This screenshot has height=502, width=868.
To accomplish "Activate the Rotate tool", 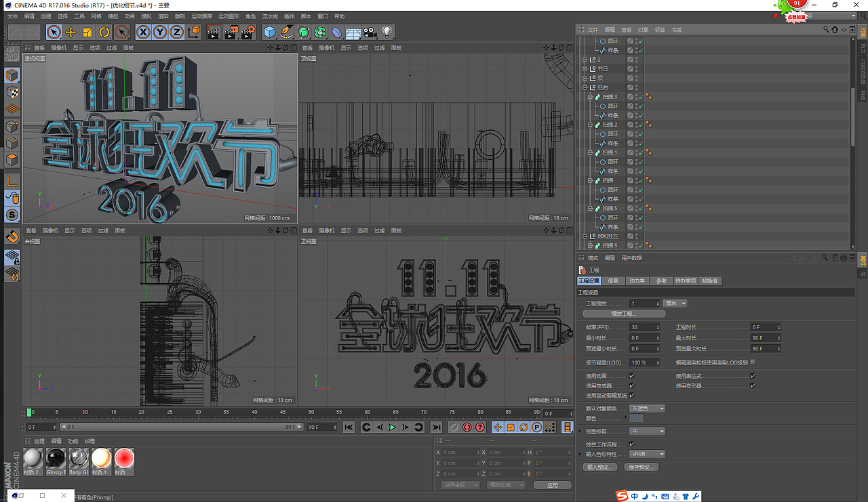I will (x=104, y=32).
